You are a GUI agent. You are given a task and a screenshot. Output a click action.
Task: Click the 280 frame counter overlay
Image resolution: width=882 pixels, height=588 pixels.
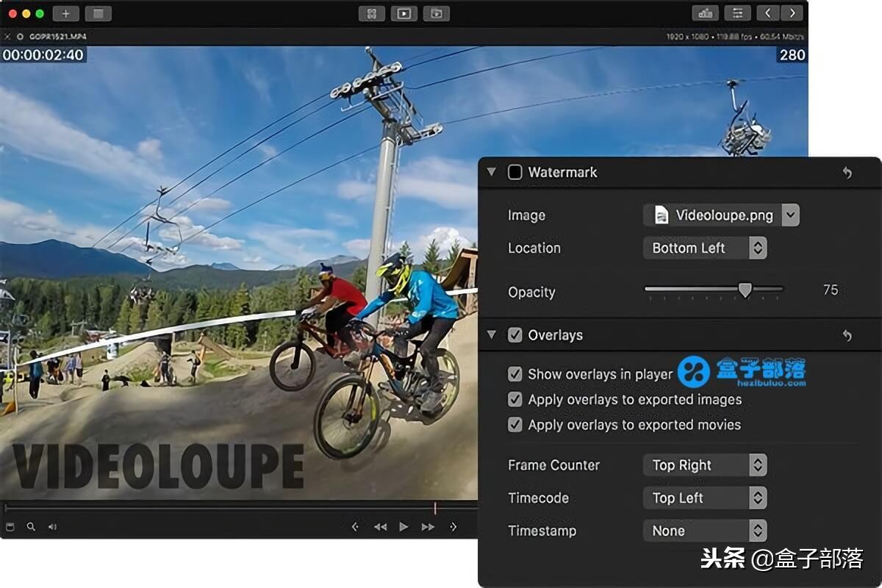click(792, 54)
